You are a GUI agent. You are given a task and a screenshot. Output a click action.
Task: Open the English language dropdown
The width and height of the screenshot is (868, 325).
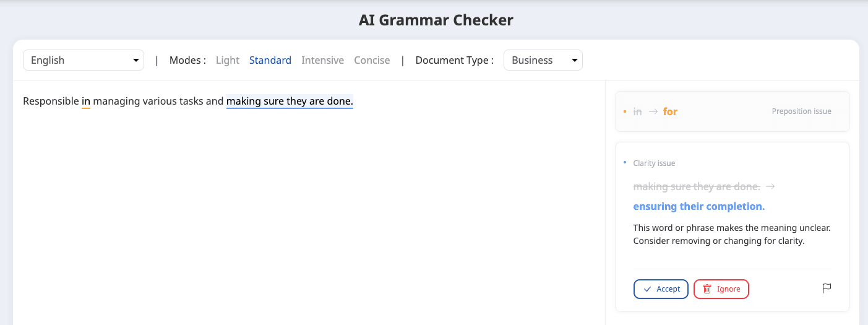click(84, 60)
